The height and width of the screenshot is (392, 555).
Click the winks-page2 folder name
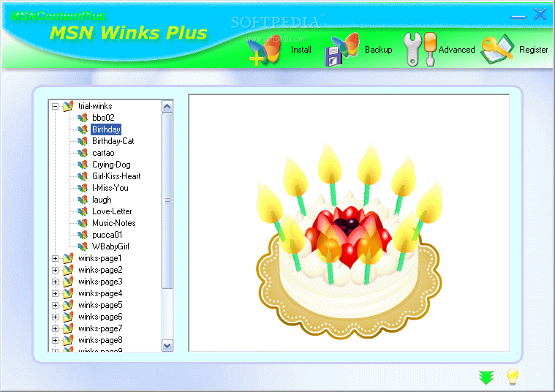click(x=100, y=270)
